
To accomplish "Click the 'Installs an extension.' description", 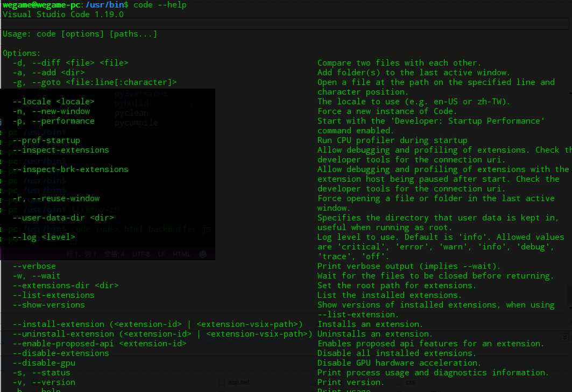I will point(370,324).
